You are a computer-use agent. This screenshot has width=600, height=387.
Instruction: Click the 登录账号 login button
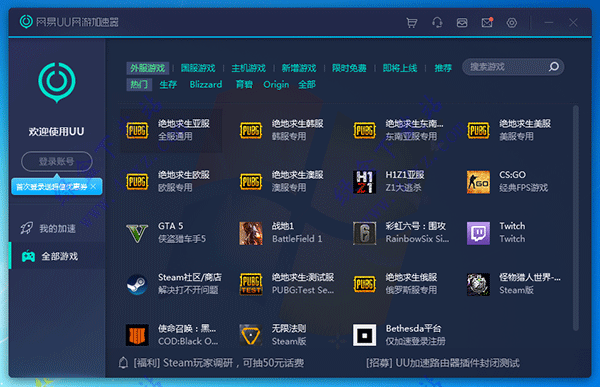coord(57,162)
